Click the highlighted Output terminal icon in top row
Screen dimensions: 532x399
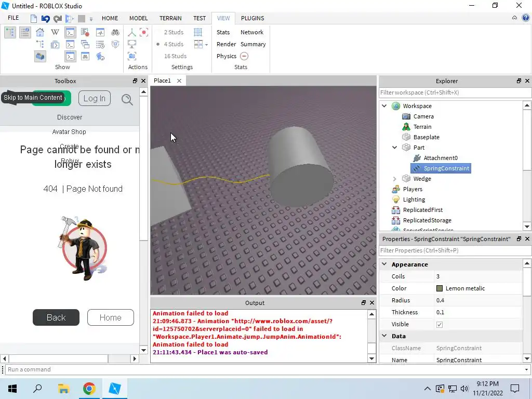(x=70, y=32)
